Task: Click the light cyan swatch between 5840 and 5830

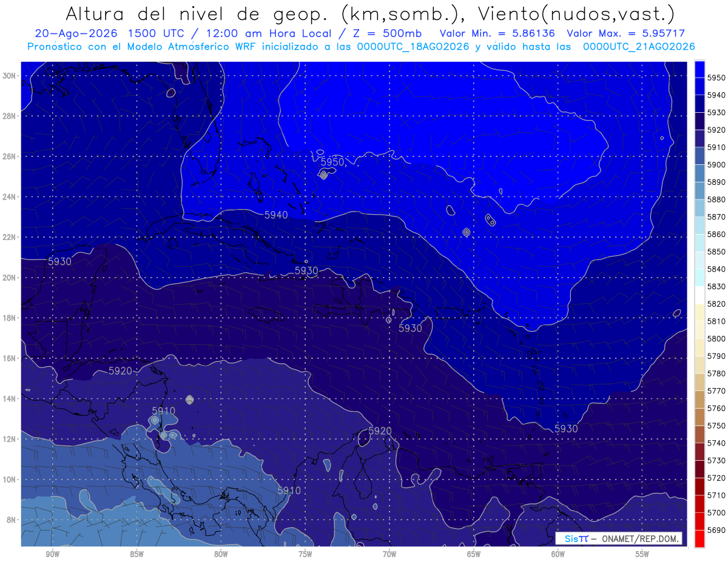Action: click(x=699, y=278)
